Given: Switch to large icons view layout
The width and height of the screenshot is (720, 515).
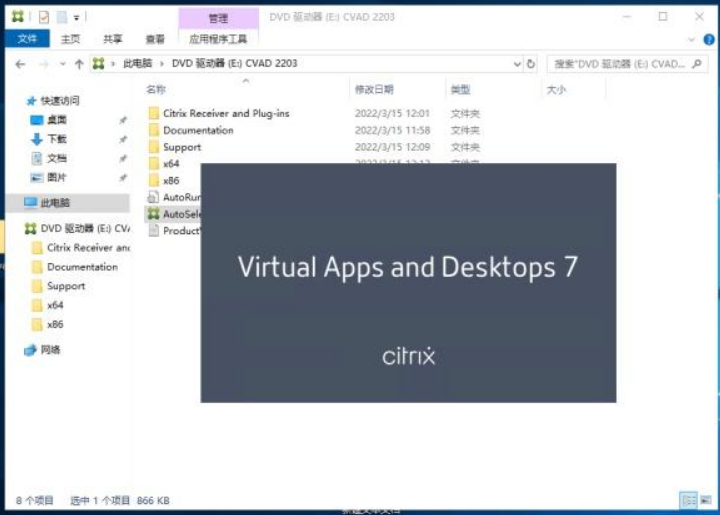Looking at the screenshot, I should click(706, 500).
